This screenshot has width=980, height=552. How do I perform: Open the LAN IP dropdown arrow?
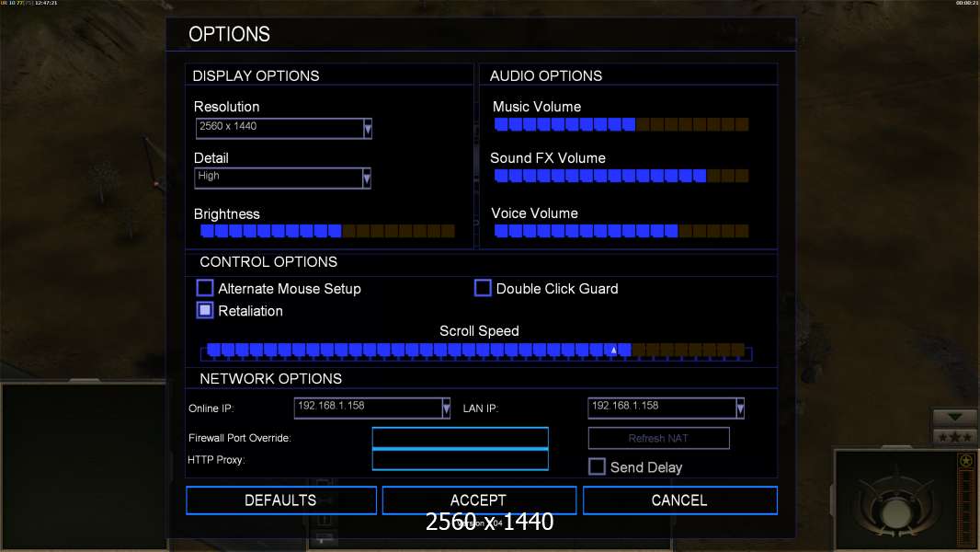click(x=740, y=408)
